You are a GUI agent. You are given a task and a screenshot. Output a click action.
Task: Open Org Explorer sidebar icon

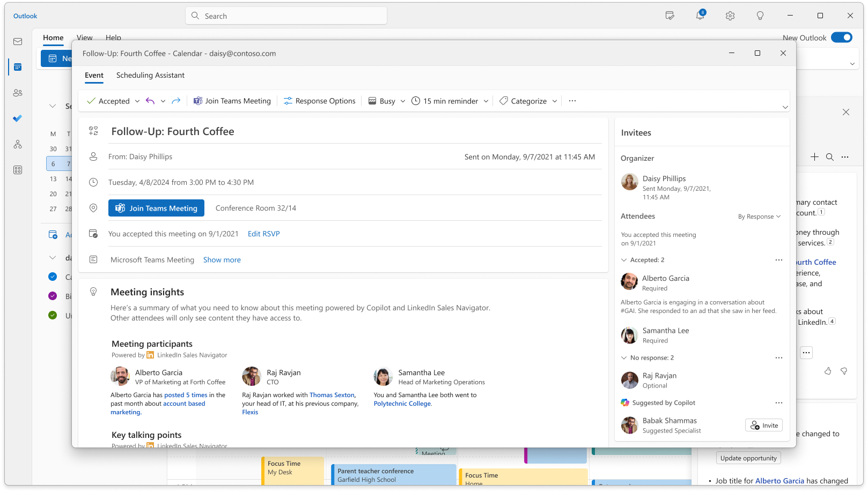[x=18, y=144]
